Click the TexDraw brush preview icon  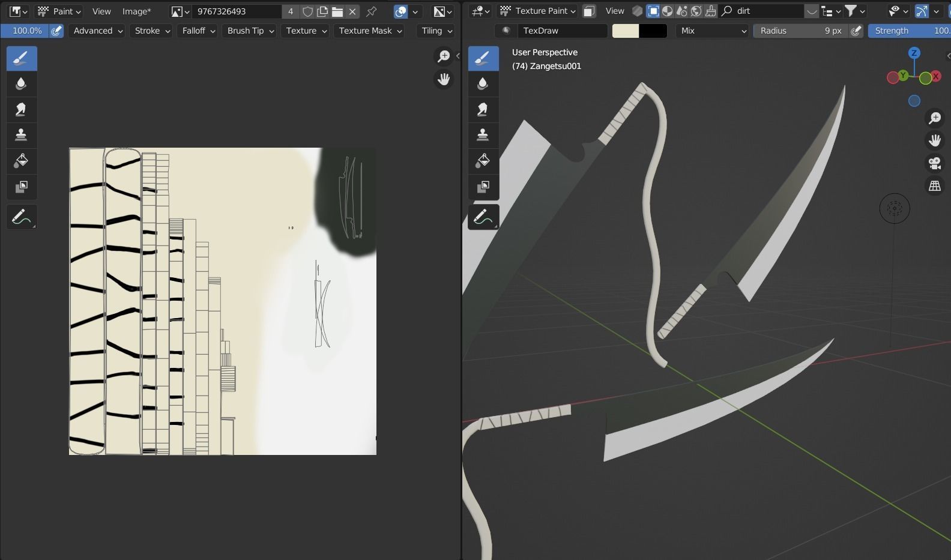[506, 31]
